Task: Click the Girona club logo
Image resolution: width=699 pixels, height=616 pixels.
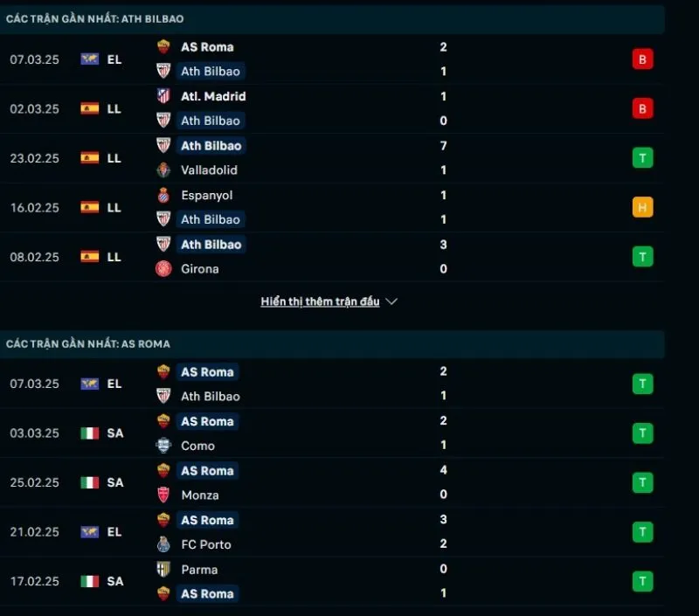Action: [163, 269]
